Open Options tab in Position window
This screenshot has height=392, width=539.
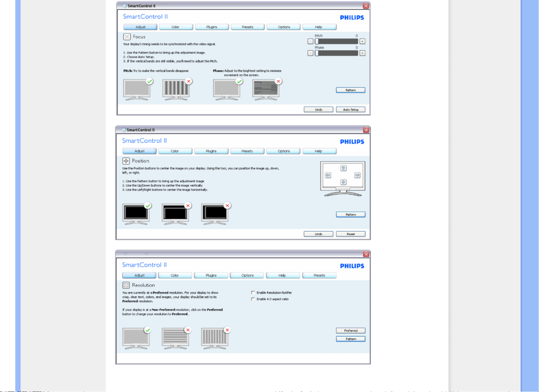283,151
